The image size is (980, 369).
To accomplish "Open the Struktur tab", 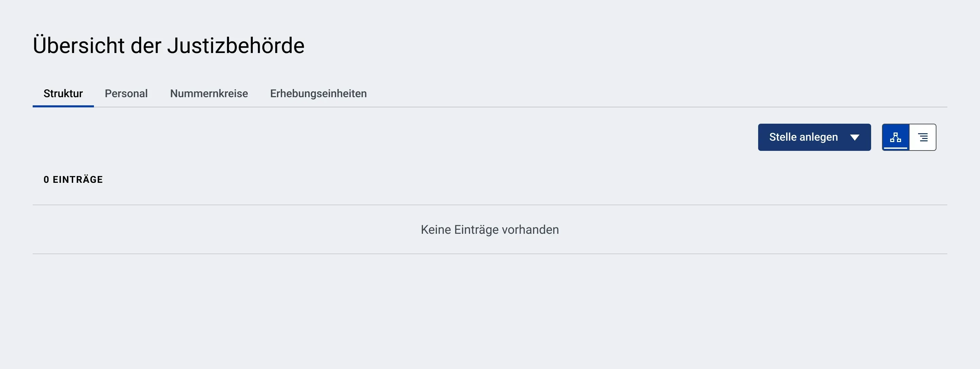I will (63, 93).
